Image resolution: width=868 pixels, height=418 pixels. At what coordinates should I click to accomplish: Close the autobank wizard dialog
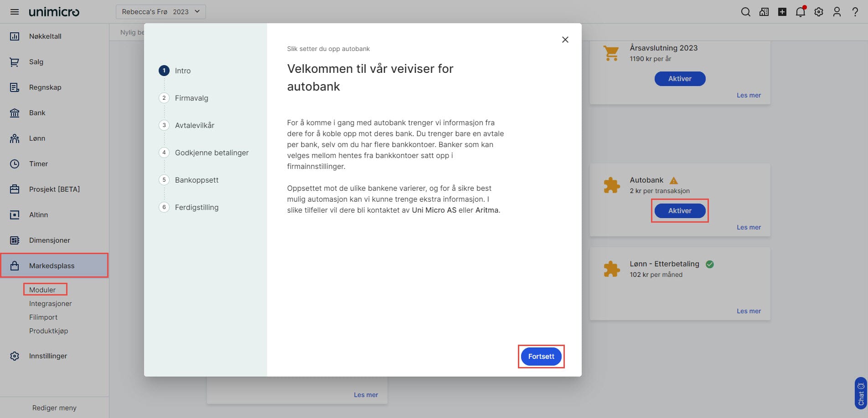pyautogui.click(x=565, y=40)
